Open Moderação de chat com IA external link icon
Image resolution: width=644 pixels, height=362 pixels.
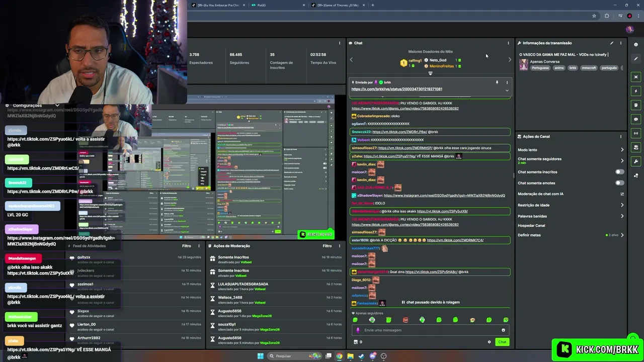point(622,194)
